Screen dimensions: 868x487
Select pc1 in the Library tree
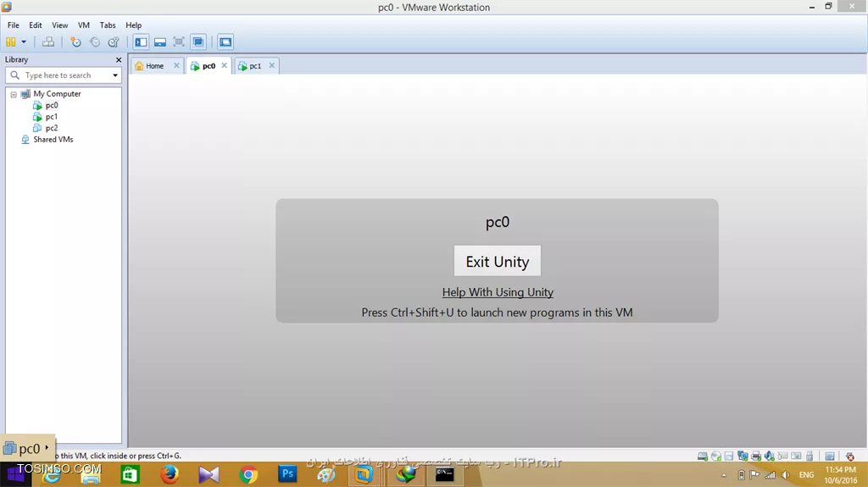(x=52, y=117)
